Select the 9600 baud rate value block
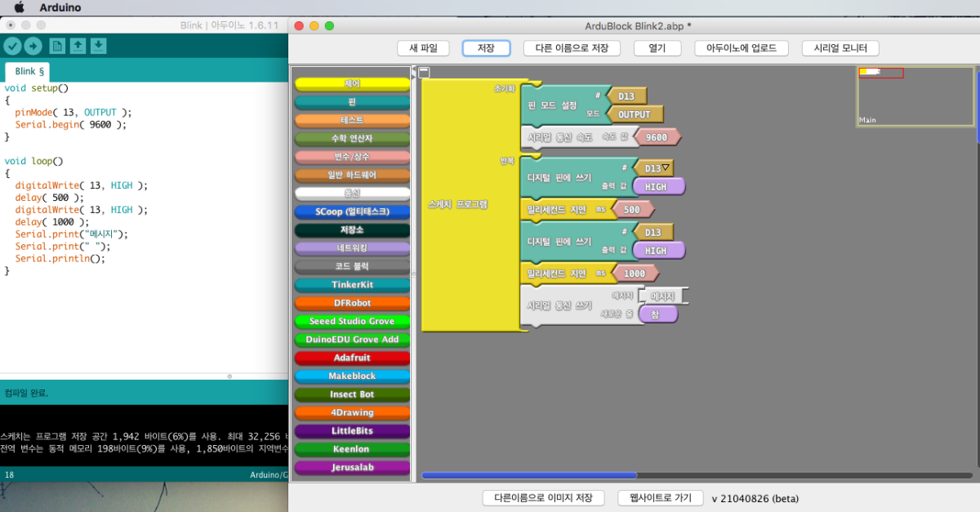 coord(656,137)
